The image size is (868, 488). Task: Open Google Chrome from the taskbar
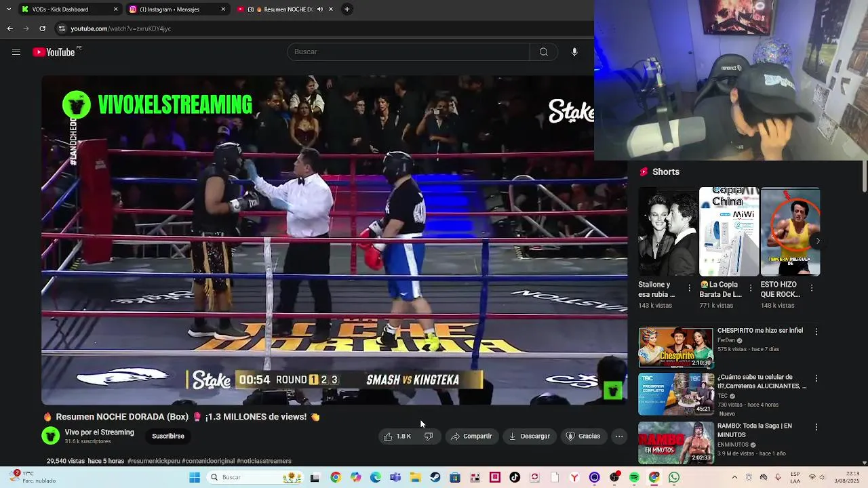(336, 477)
